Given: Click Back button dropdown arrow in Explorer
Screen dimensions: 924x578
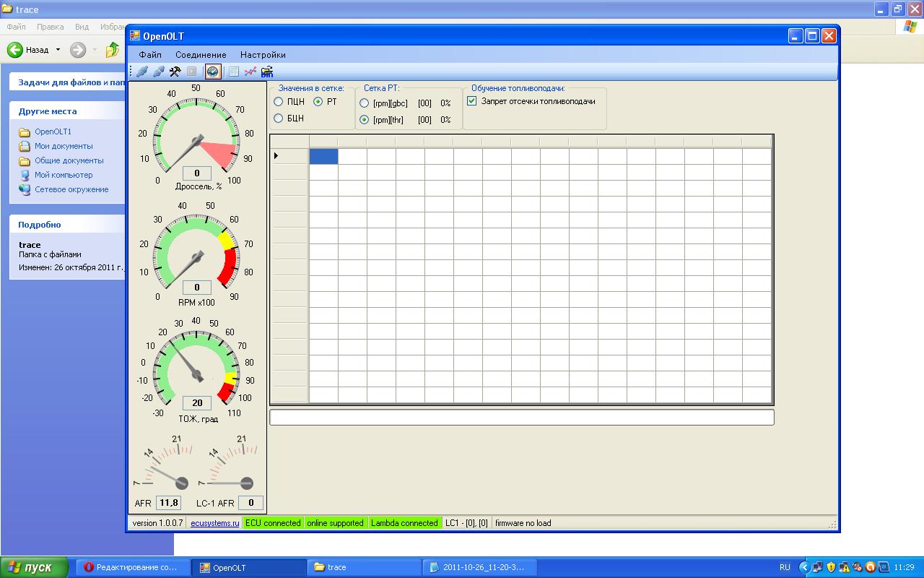Looking at the screenshot, I should click(58, 50).
